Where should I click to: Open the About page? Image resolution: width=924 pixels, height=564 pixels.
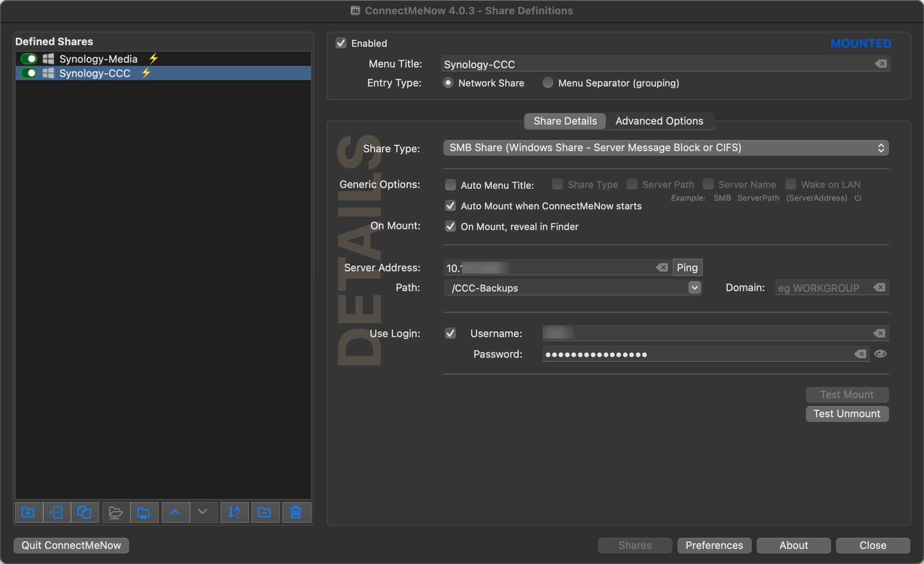pos(794,545)
